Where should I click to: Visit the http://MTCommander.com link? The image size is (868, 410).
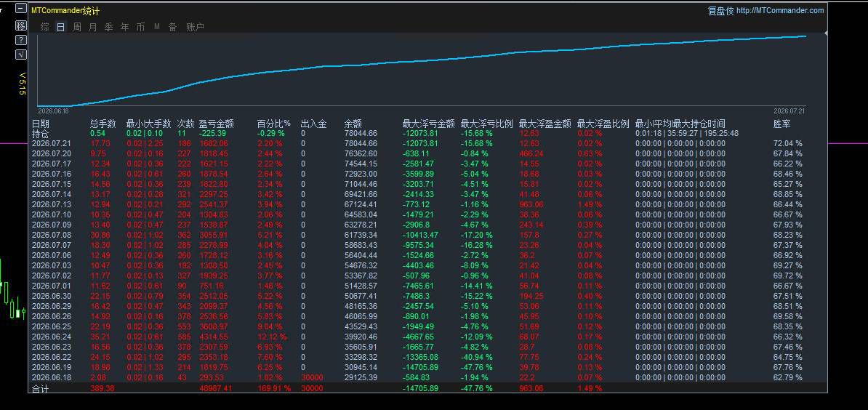pyautogui.click(x=779, y=10)
